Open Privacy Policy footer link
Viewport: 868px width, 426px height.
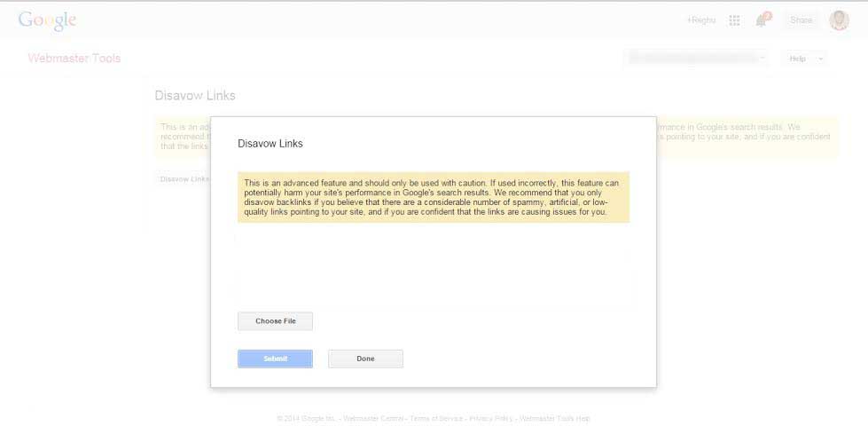pos(490,418)
